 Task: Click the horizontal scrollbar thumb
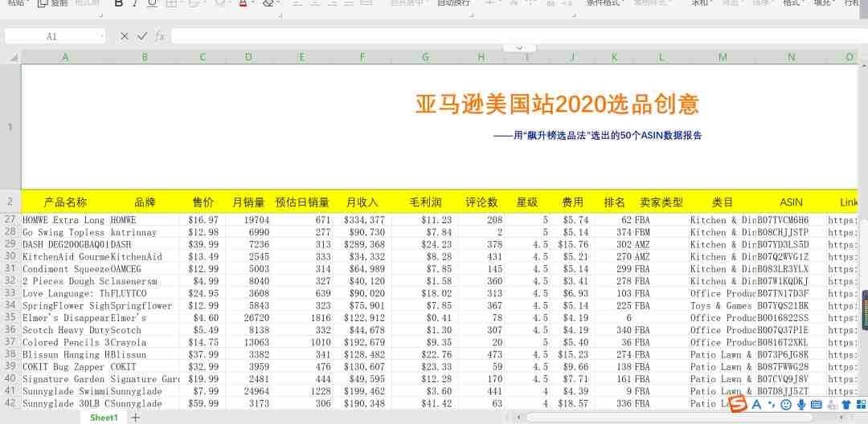[669, 418]
